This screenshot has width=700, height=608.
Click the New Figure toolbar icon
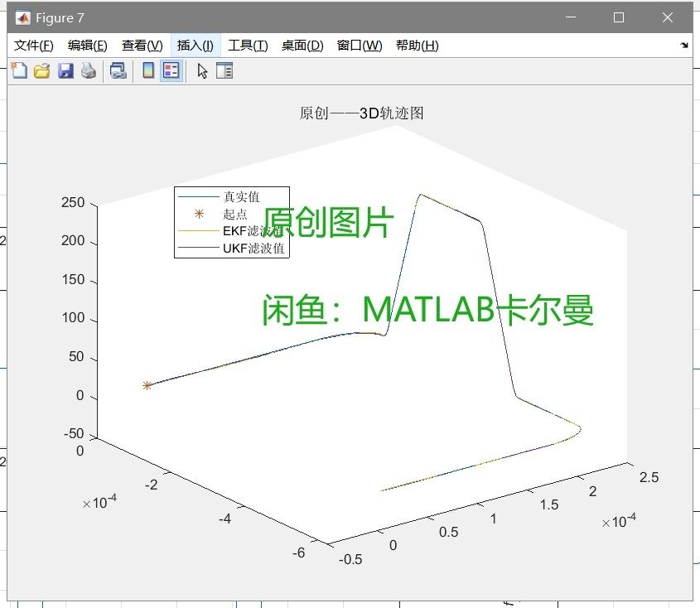coord(19,70)
